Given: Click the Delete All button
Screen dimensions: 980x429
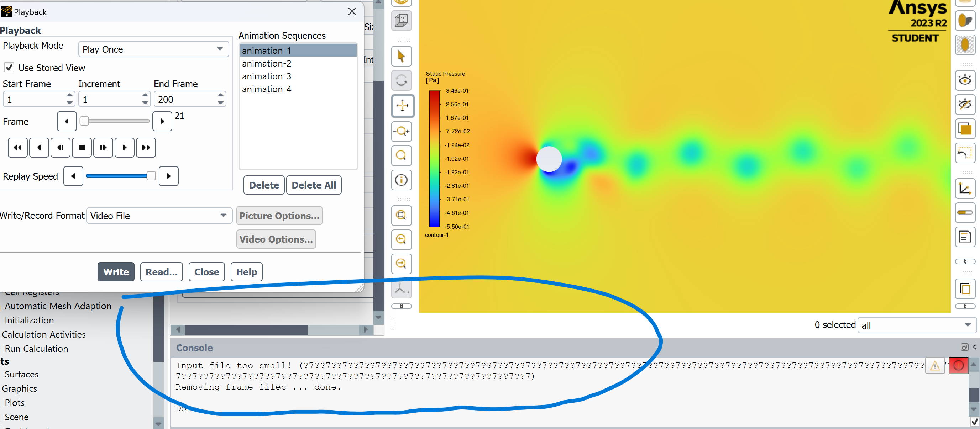Looking at the screenshot, I should pyautogui.click(x=314, y=185).
